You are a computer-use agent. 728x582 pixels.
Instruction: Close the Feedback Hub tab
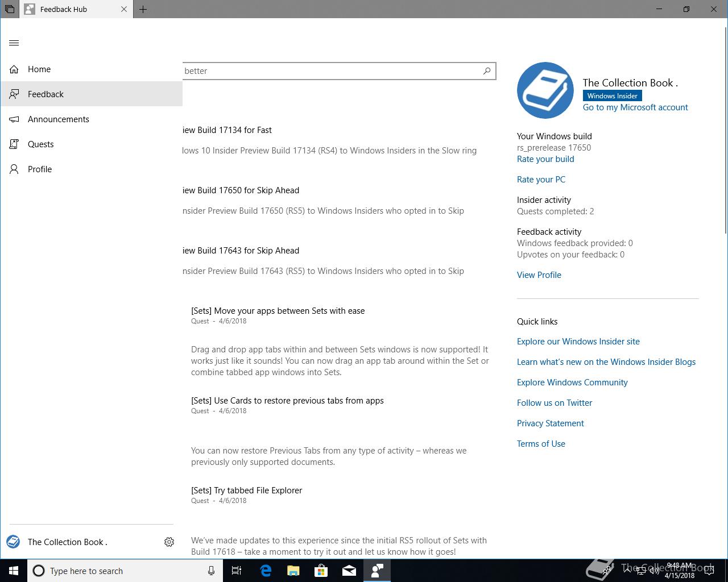click(x=125, y=9)
